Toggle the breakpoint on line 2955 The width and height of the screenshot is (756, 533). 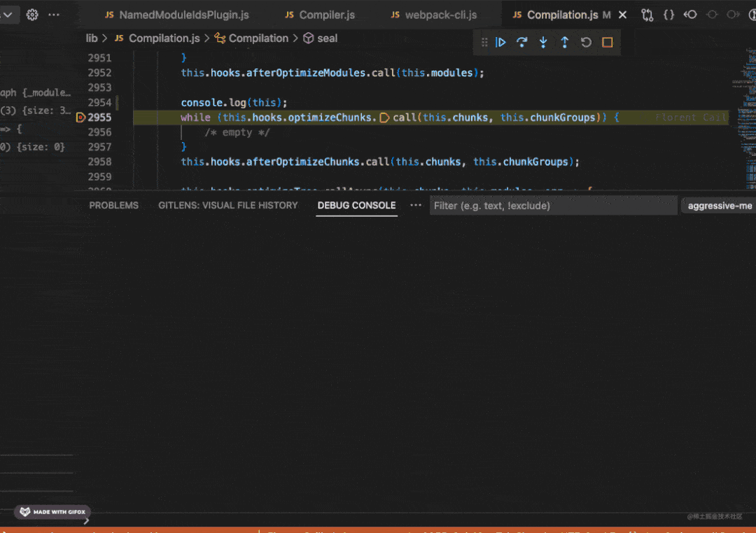pyautogui.click(x=80, y=118)
